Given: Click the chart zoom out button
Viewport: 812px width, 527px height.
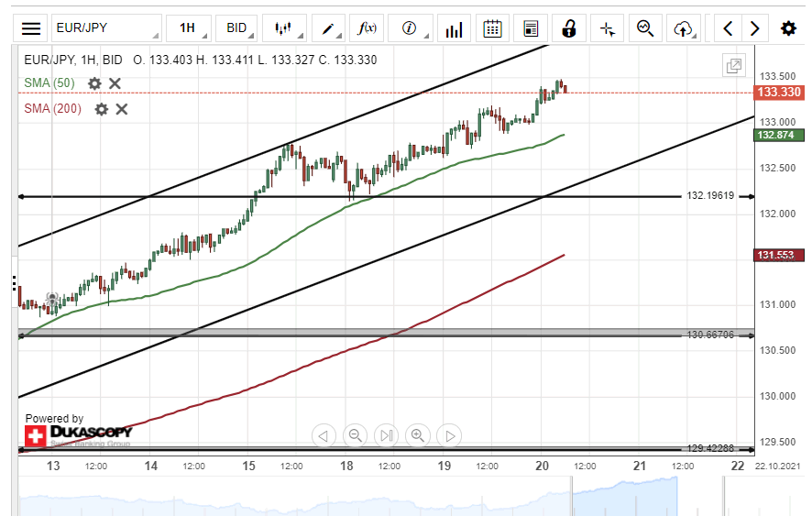Looking at the screenshot, I should [356, 435].
